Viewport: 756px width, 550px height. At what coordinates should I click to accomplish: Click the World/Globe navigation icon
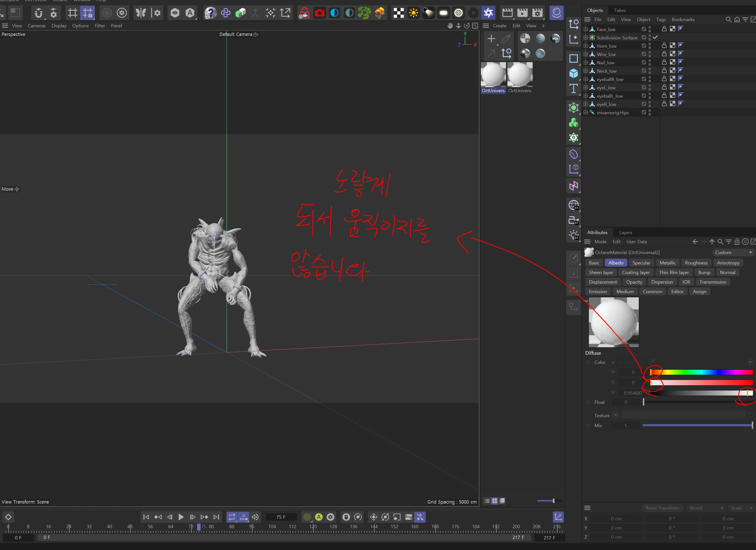pos(573,205)
